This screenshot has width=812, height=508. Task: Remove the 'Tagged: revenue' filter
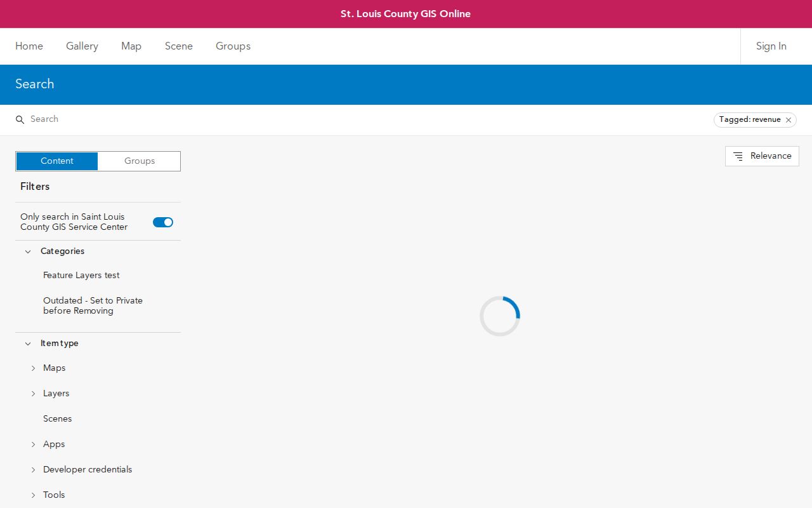tap(789, 120)
